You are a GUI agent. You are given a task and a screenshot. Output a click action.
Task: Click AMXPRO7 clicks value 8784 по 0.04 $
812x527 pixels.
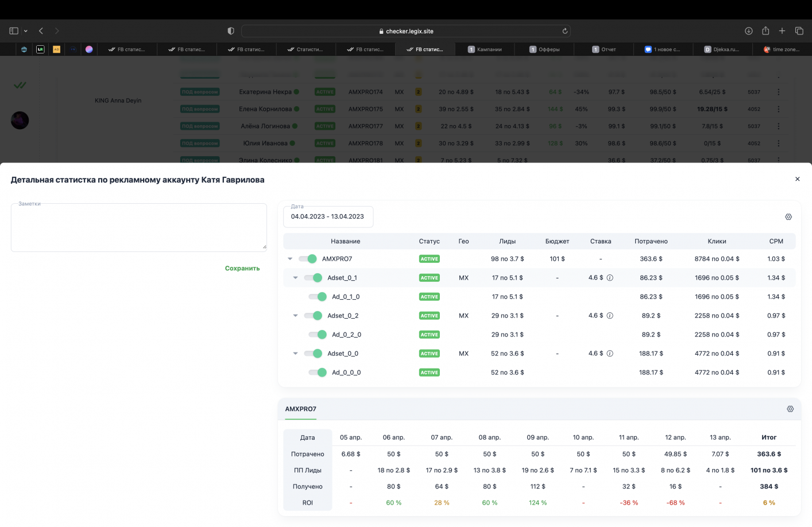tap(717, 259)
